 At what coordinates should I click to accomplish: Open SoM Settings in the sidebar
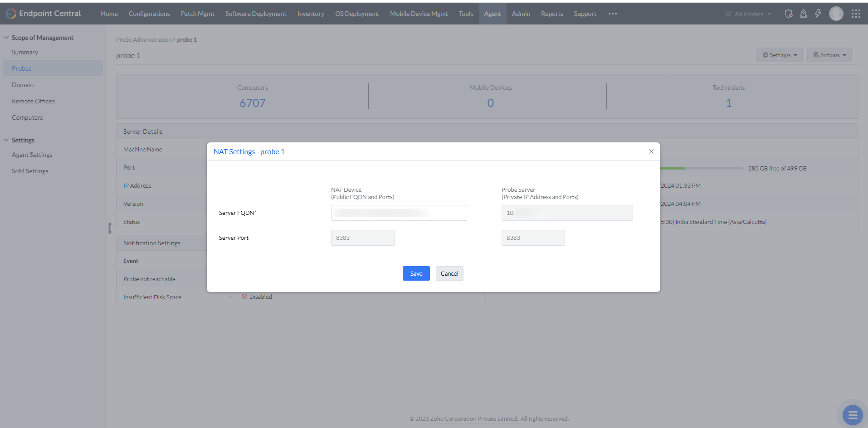coord(30,171)
